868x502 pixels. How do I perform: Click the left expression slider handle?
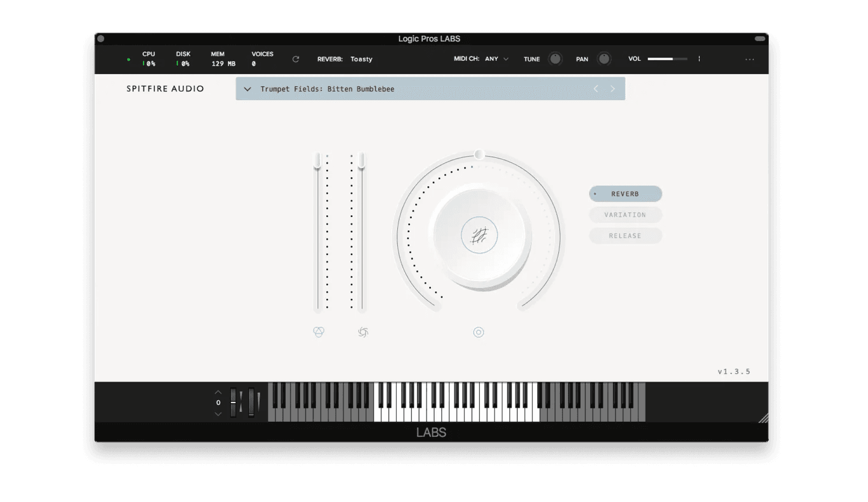[317, 160]
